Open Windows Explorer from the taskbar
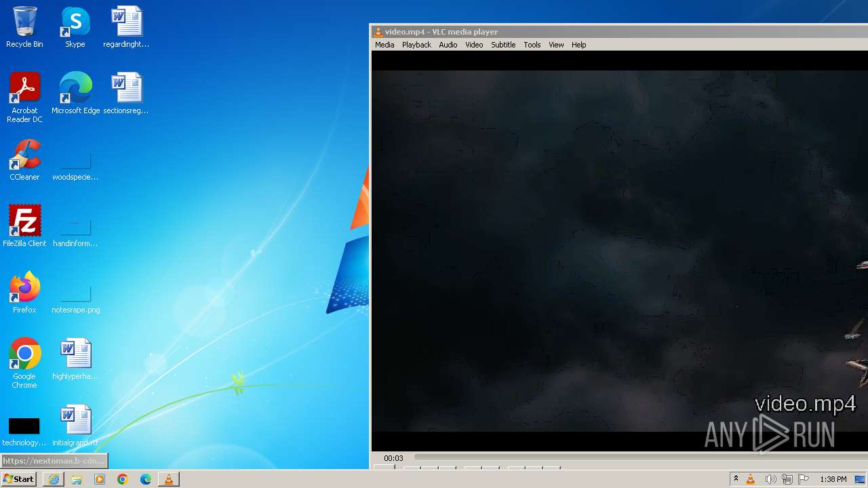868x488 pixels. click(77, 479)
